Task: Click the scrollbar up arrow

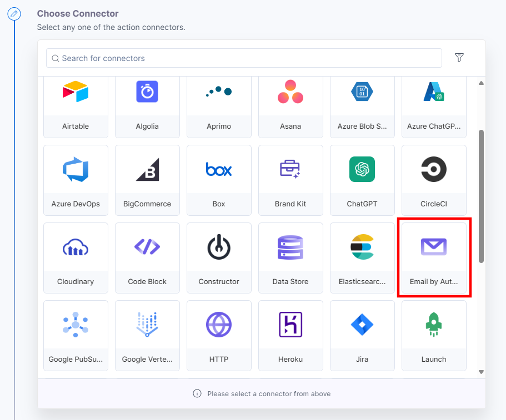Action: (481, 83)
